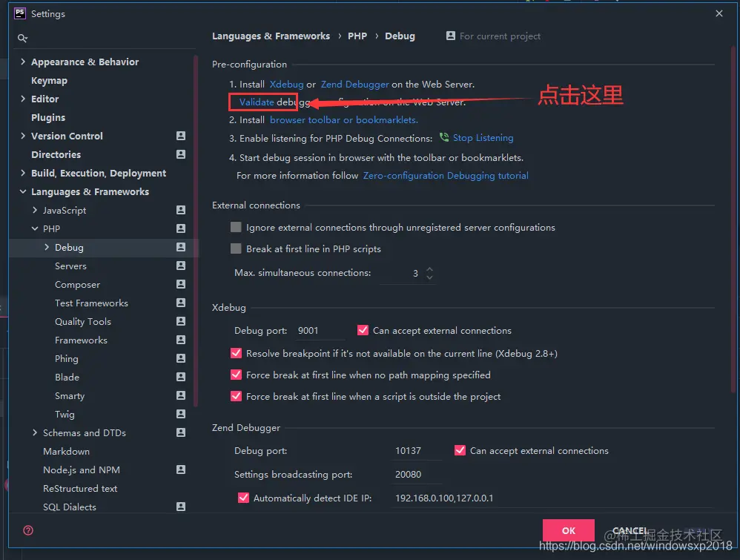Click project-level icon beside SQL Dialects
Viewport: 740px width, 560px height.
tap(181, 507)
